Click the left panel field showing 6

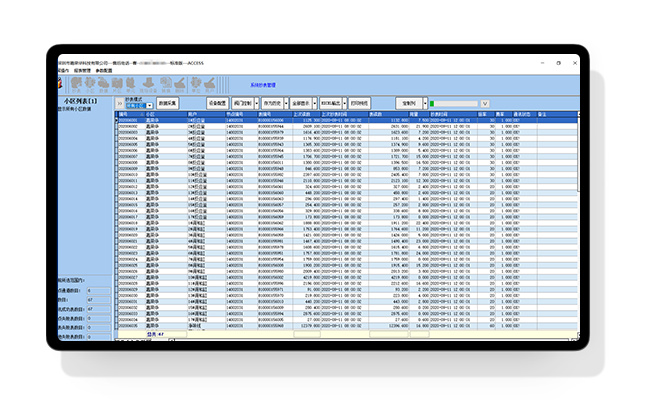pos(98,291)
